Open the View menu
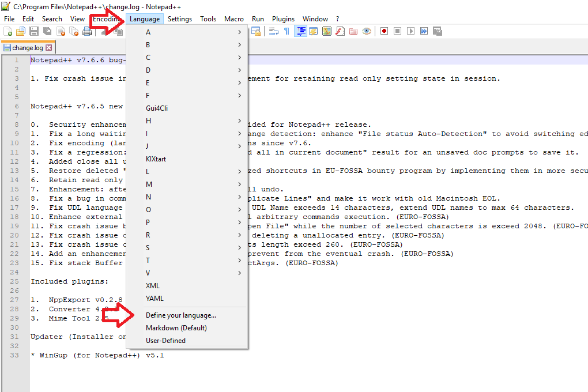 click(x=77, y=19)
